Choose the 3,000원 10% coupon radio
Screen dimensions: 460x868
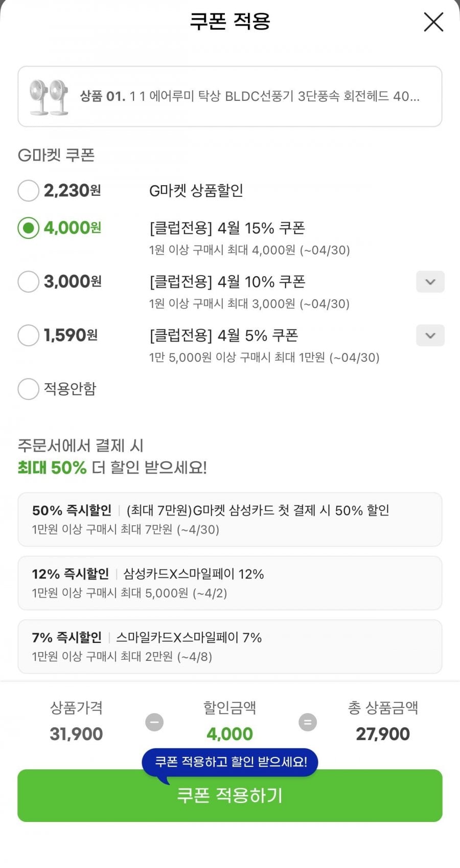[x=29, y=282]
